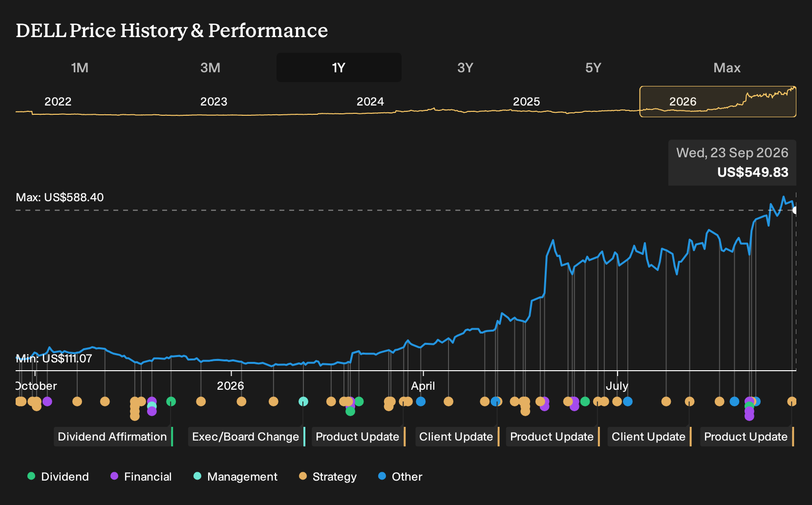Click the April axis label
Image resolution: width=812 pixels, height=505 pixels.
click(423, 386)
